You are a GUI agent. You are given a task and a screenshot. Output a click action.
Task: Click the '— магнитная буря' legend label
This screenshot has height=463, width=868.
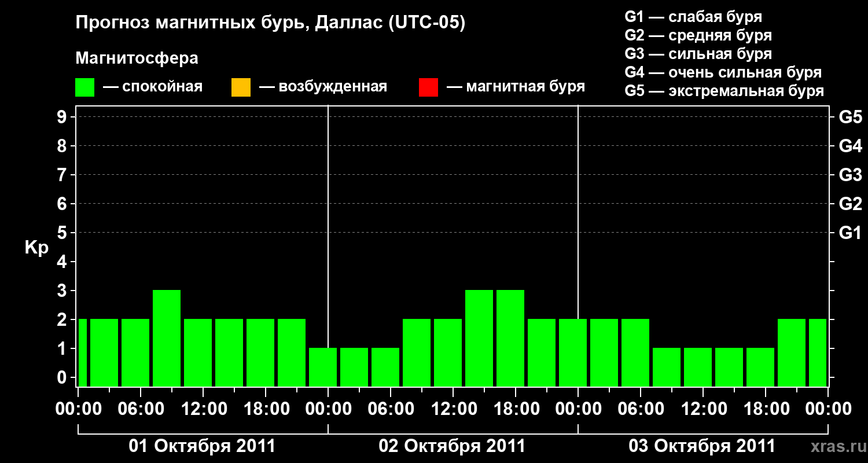coord(516,87)
